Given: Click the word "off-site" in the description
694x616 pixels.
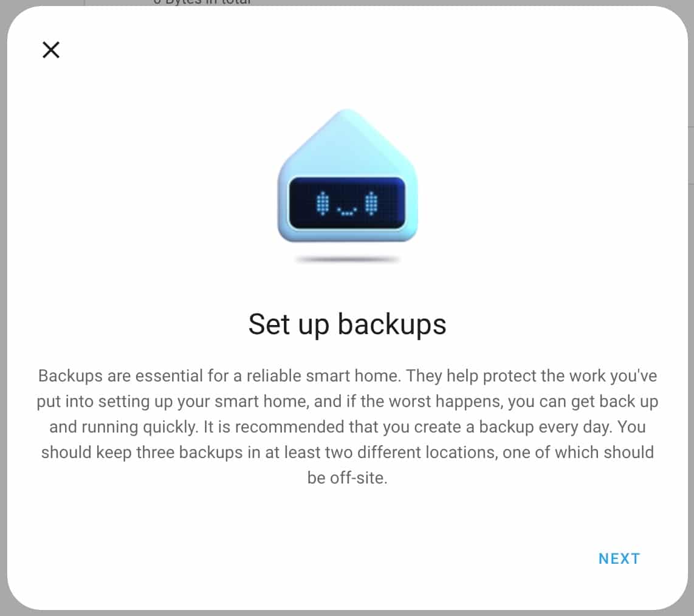Looking at the screenshot, I should [x=356, y=478].
